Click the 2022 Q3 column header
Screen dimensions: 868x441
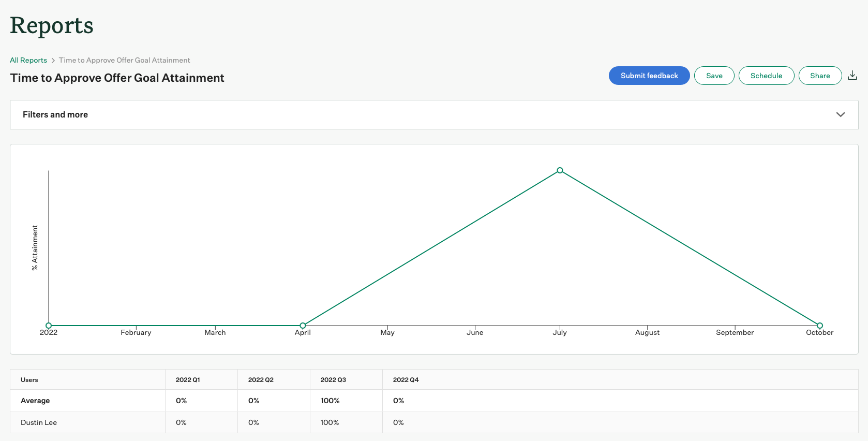coord(333,380)
